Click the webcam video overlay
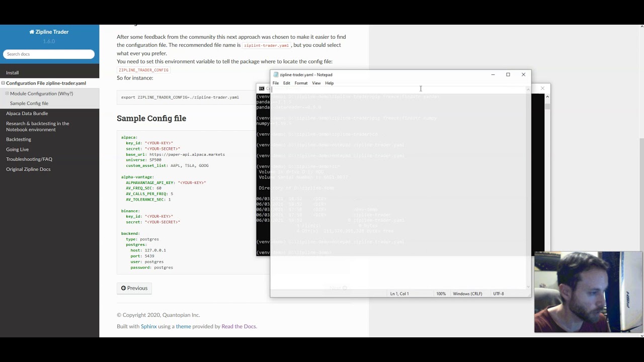This screenshot has width=644, height=362. click(x=588, y=292)
